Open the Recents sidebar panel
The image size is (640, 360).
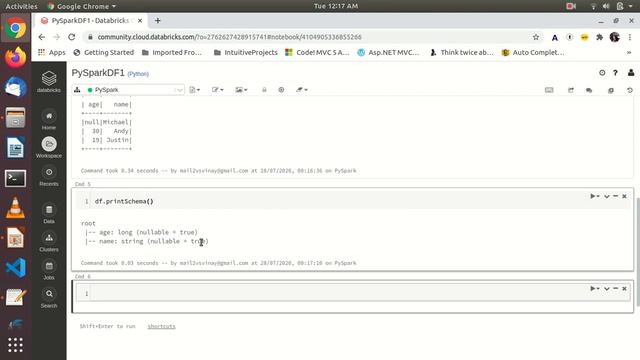[x=49, y=176]
